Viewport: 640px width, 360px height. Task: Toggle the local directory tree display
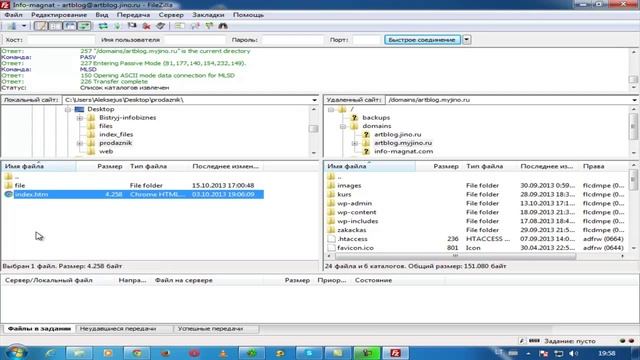(55, 26)
